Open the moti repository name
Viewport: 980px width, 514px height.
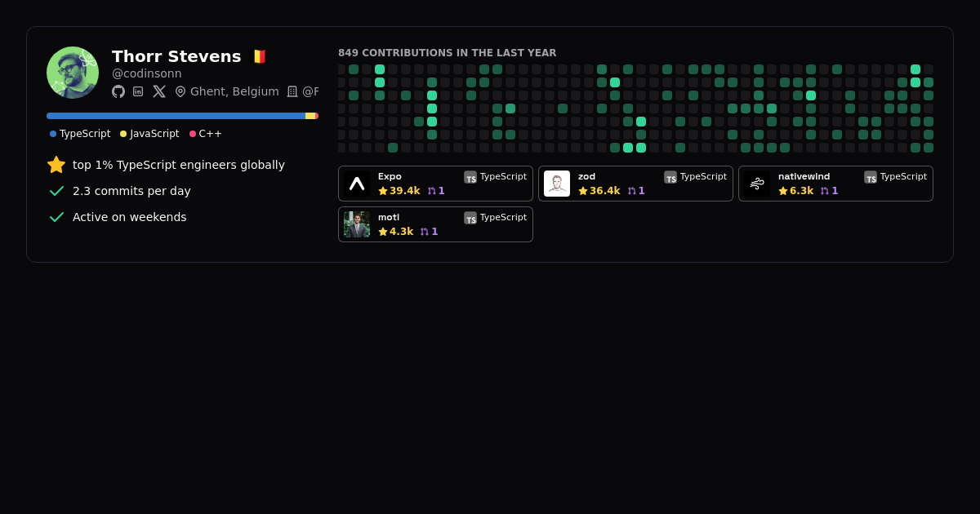tap(389, 217)
